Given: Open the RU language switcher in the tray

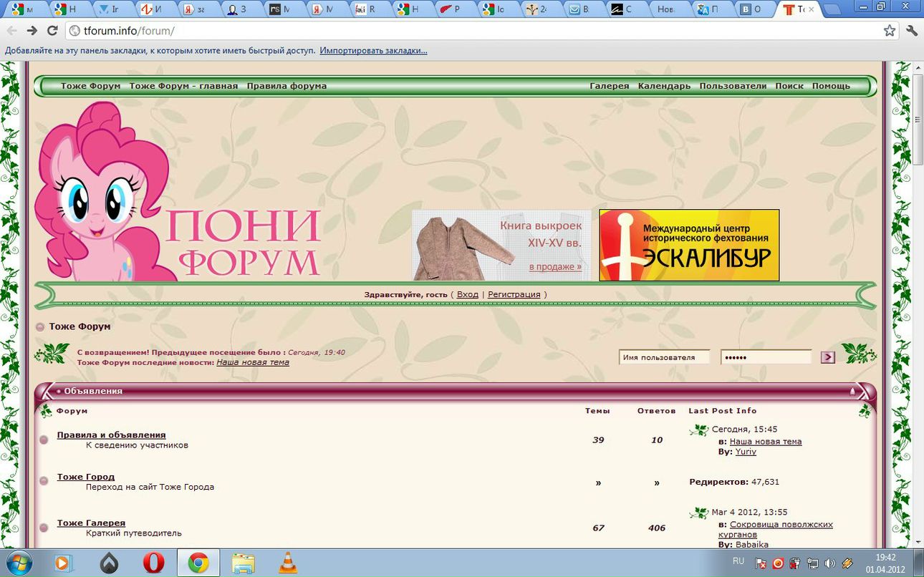Looking at the screenshot, I should pyautogui.click(x=738, y=561).
